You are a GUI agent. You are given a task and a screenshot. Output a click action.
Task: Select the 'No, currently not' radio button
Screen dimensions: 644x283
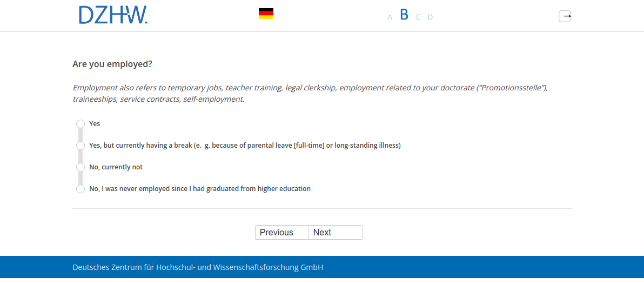pos(81,167)
